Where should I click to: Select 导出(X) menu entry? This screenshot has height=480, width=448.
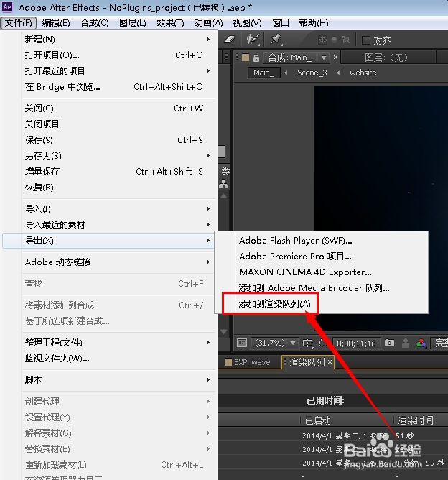(109, 241)
